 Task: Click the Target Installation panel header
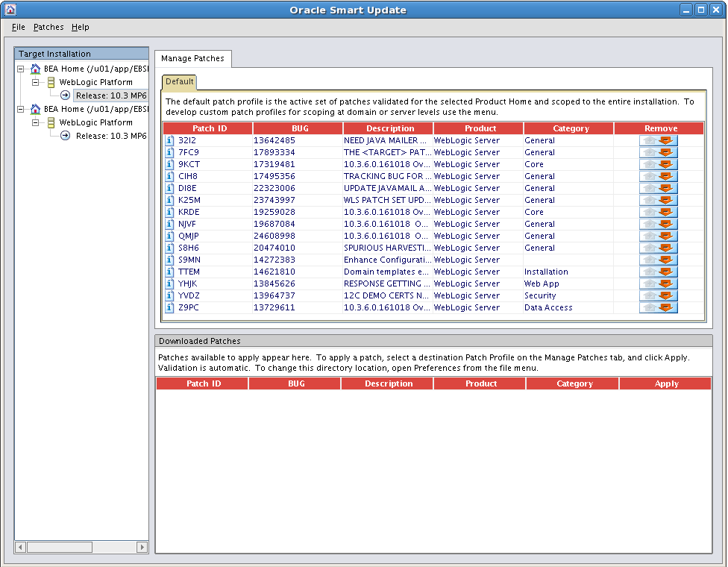tap(81, 54)
